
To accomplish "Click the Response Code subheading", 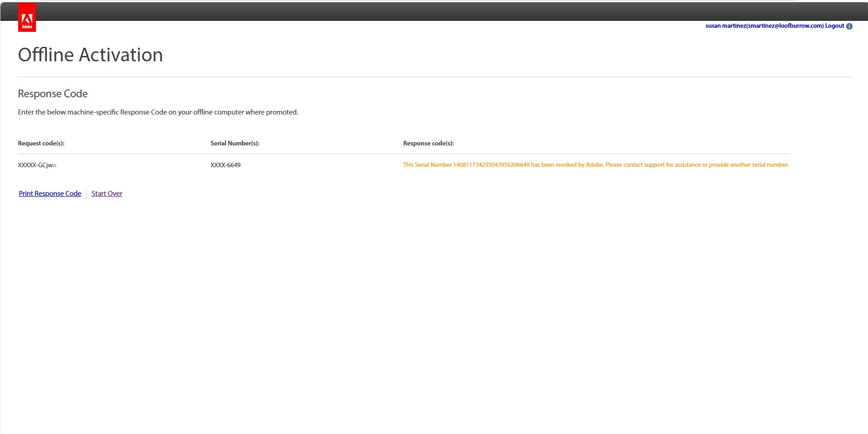I will pyautogui.click(x=53, y=94).
